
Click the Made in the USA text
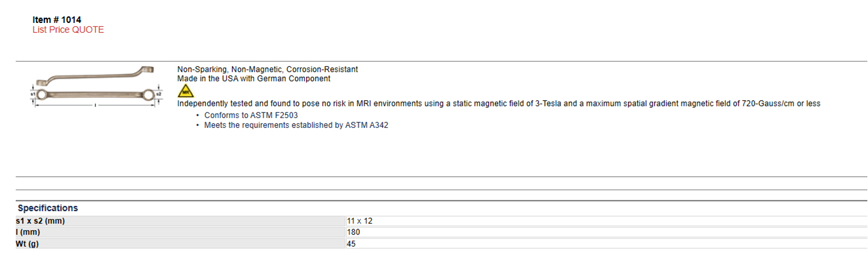pos(254,78)
